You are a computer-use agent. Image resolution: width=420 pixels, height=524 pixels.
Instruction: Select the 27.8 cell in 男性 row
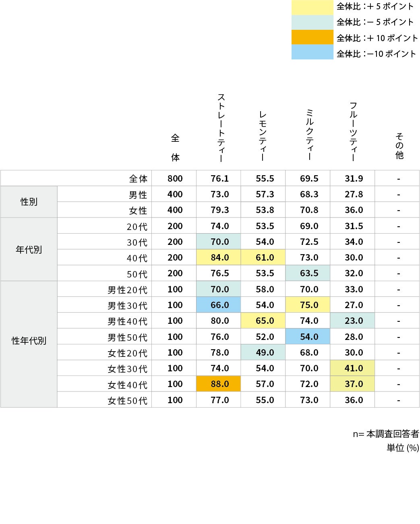[x=352, y=194]
